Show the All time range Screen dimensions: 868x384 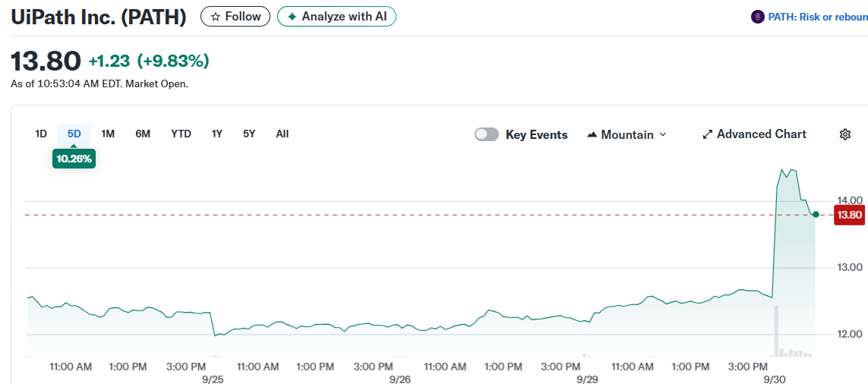[282, 134]
